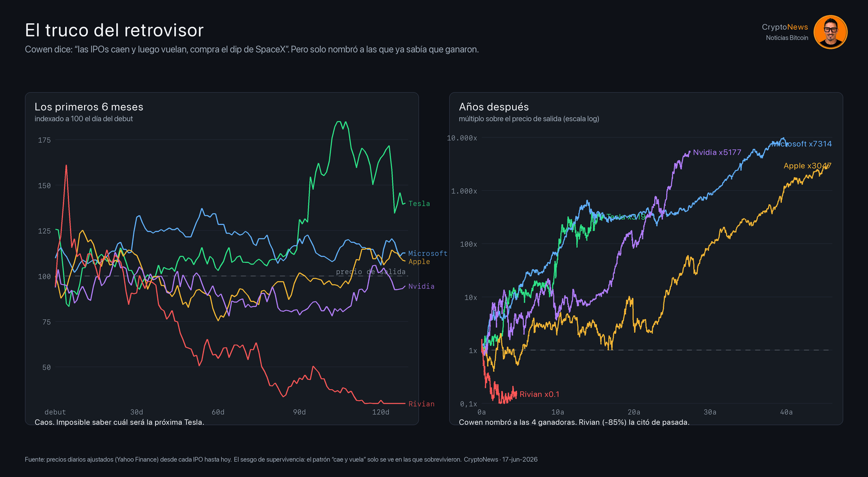The width and height of the screenshot is (868, 477).
Task: Click the Microsoft x7314 label
Action: pos(802,144)
